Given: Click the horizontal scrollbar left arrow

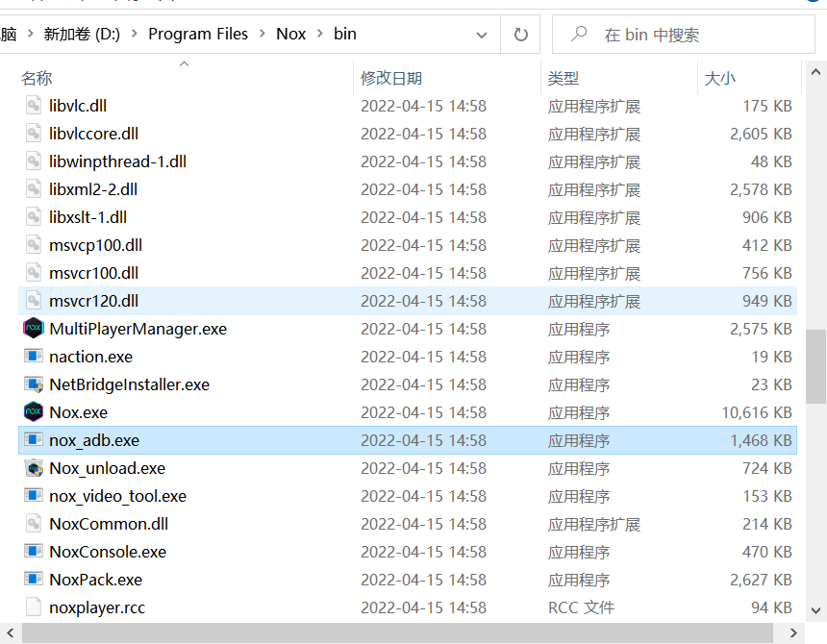Looking at the screenshot, I should point(10,632).
